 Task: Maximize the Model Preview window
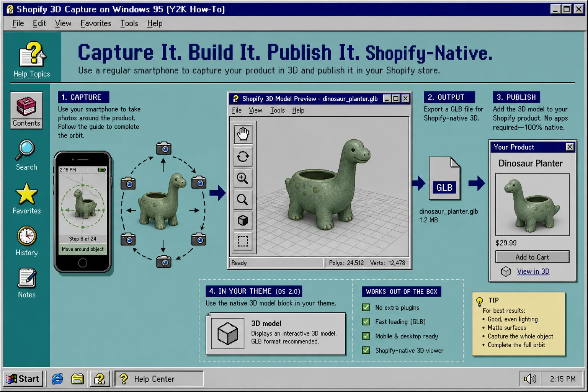pos(396,99)
